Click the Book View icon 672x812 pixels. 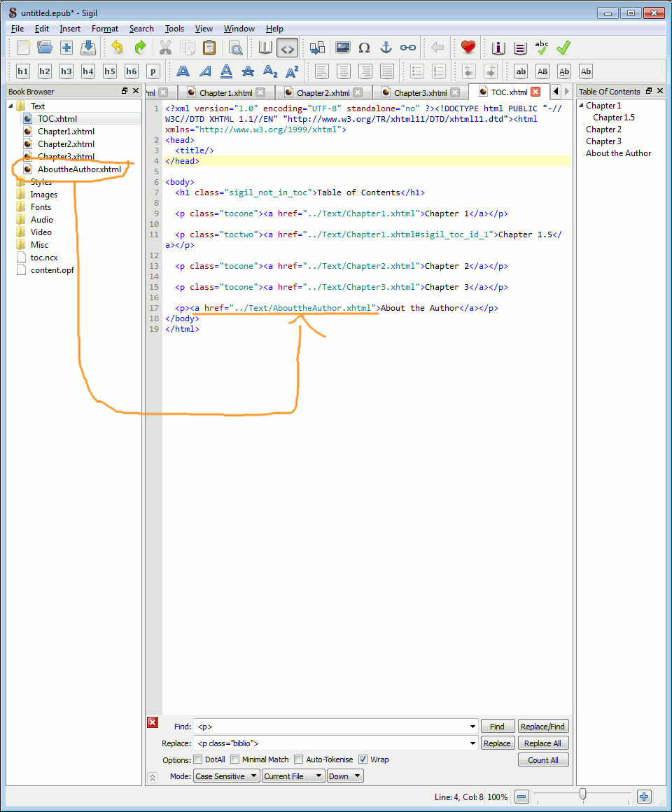pyautogui.click(x=265, y=48)
